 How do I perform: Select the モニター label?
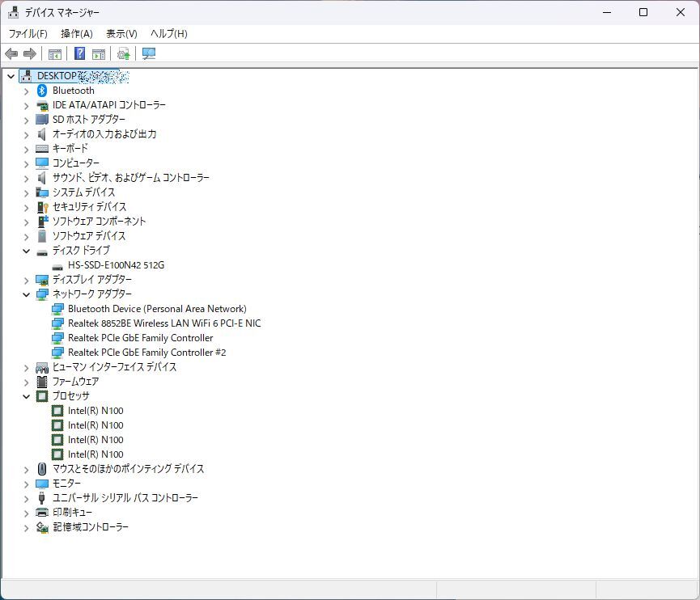[x=66, y=484]
